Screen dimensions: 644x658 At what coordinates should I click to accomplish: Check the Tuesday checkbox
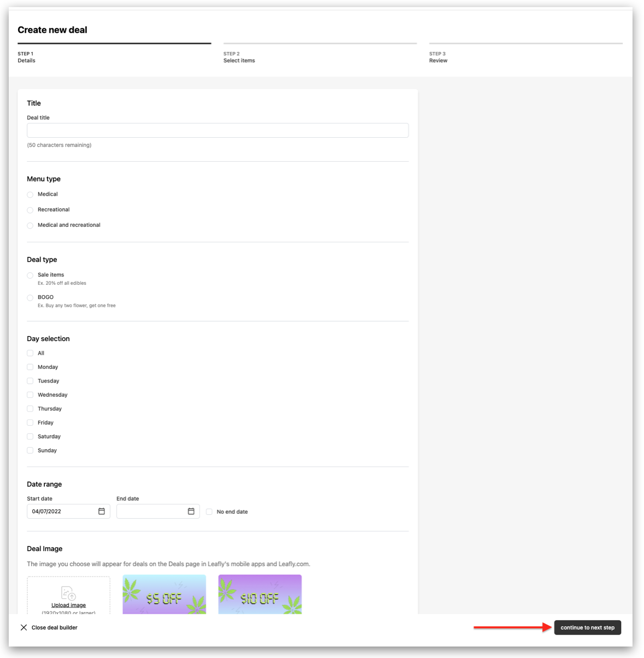point(30,381)
